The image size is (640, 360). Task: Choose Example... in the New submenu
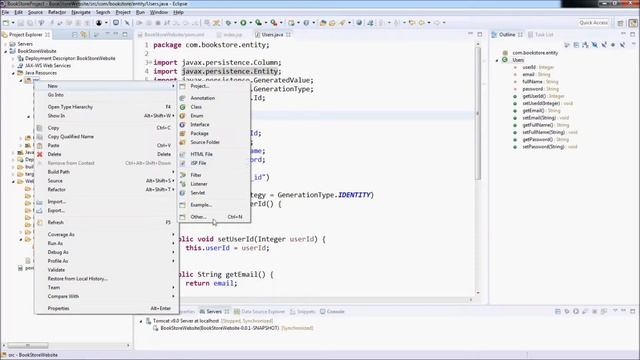pos(214,205)
